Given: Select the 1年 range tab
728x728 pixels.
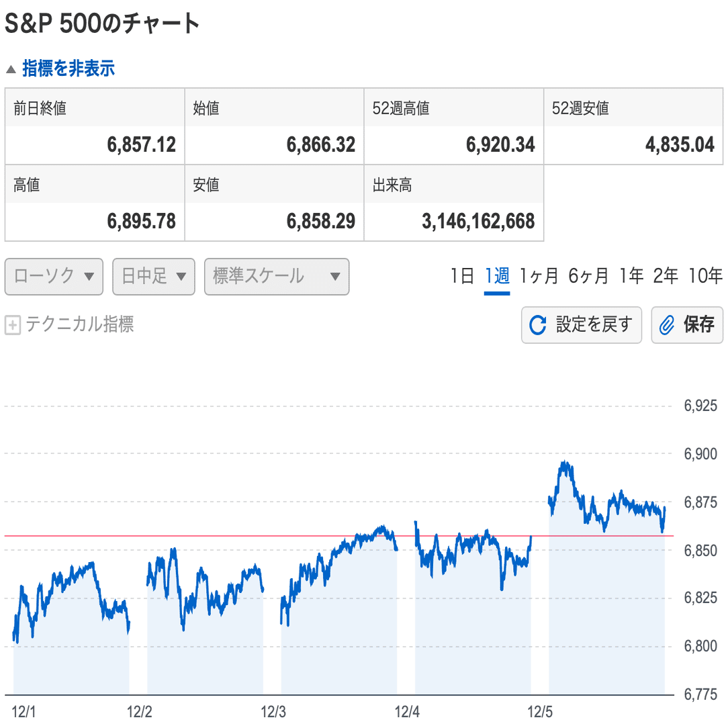Looking at the screenshot, I should 631,276.
